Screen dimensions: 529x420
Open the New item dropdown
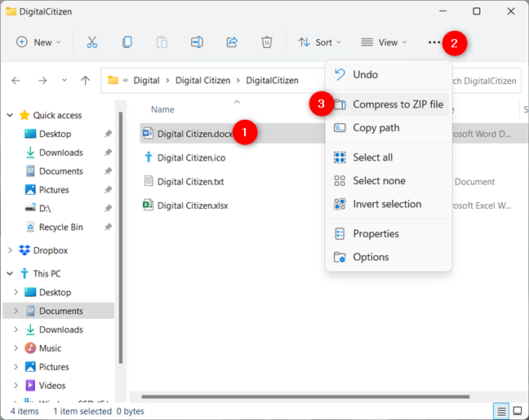pyautogui.click(x=38, y=42)
